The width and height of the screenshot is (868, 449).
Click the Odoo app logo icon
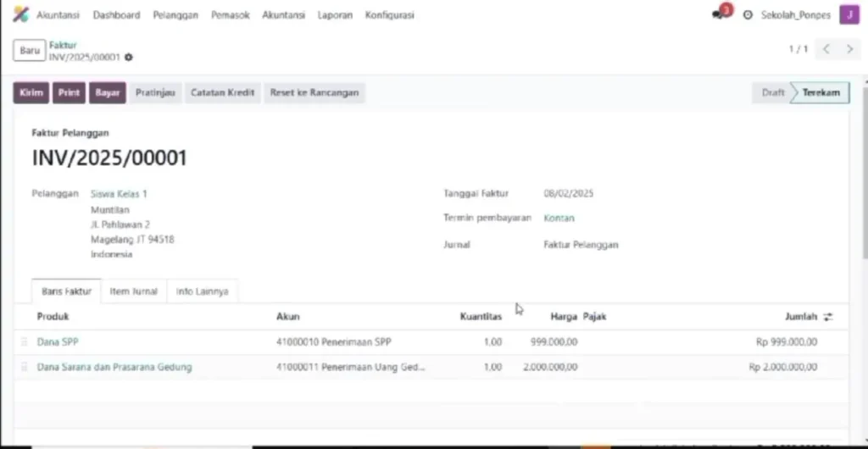20,14
